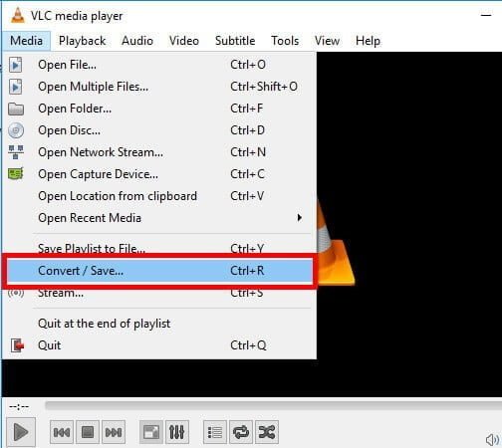The width and height of the screenshot is (502, 448).
Task: Open the Media menu
Action: point(26,41)
